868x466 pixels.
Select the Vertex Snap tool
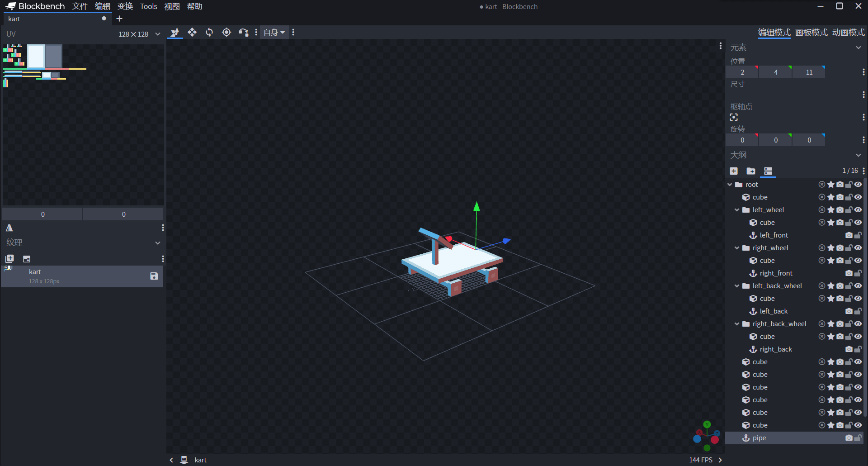244,32
